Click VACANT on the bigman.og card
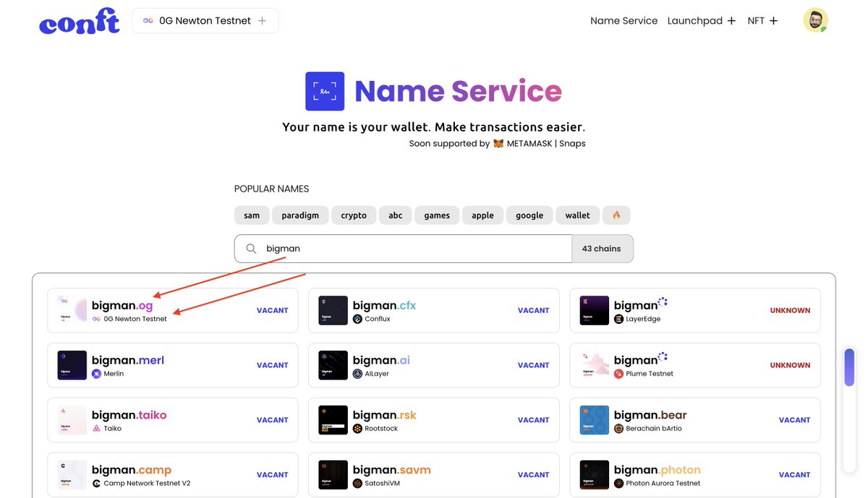The width and height of the screenshot is (868, 498). coord(272,310)
